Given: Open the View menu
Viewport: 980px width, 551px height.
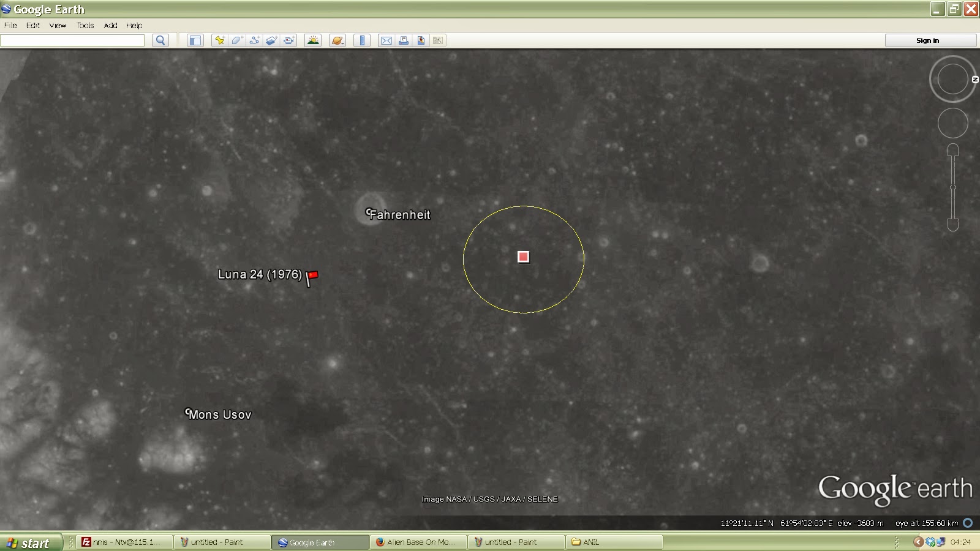Looking at the screenshot, I should coord(58,25).
